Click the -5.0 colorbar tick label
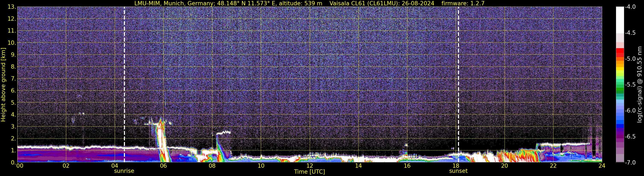The height and width of the screenshot is (176, 644). [630, 59]
